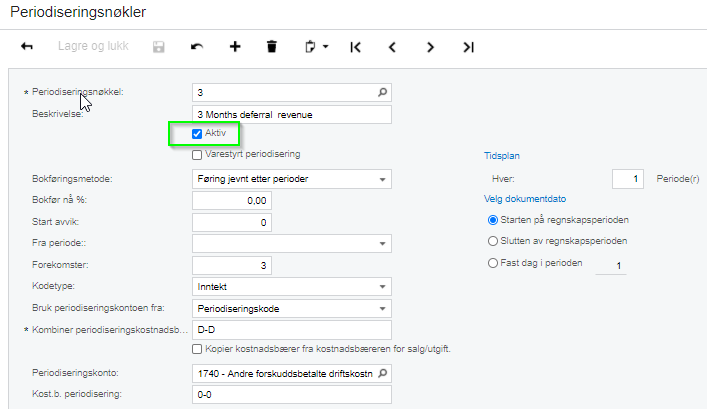Go to the next record
Image resolution: width=707 pixels, height=409 pixels.
point(430,46)
